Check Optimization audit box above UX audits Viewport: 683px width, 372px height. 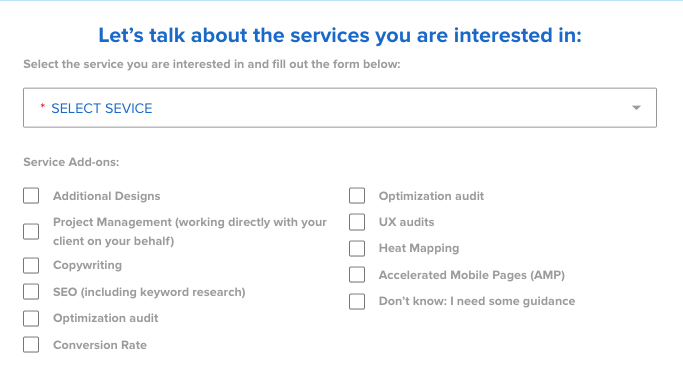tap(357, 196)
